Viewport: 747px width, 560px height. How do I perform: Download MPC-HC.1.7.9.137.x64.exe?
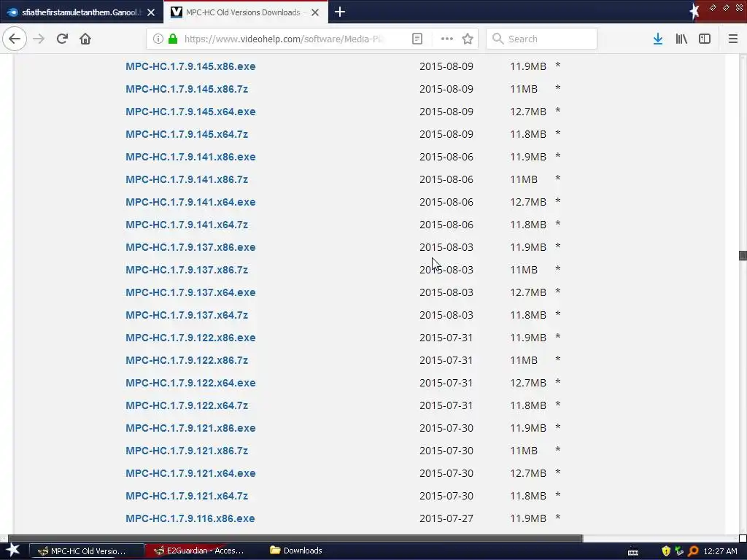coord(190,292)
